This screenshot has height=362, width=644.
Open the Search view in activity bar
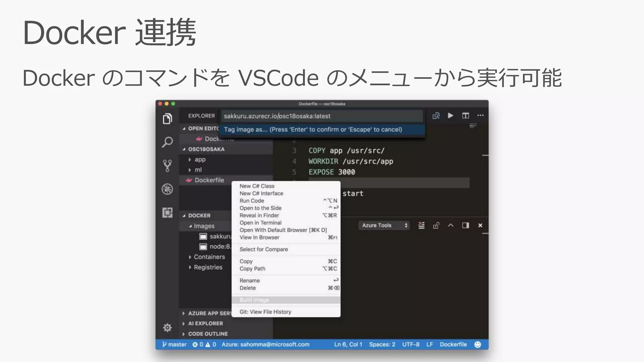pyautogui.click(x=167, y=142)
